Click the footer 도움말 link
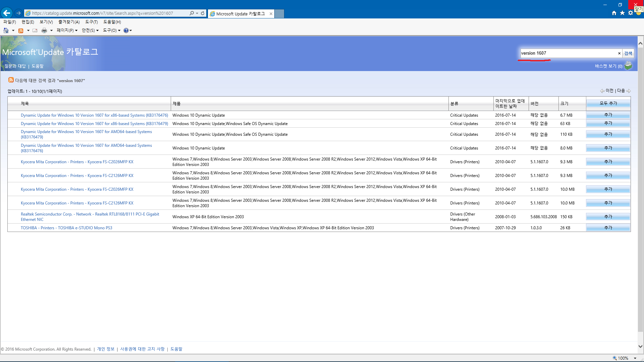Viewport: 644px width, 362px height. click(x=176, y=349)
